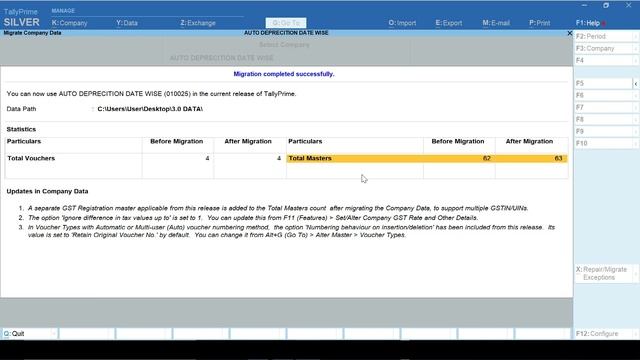The width and height of the screenshot is (640, 360).
Task: Click the F5 side button
Action: coord(603,83)
